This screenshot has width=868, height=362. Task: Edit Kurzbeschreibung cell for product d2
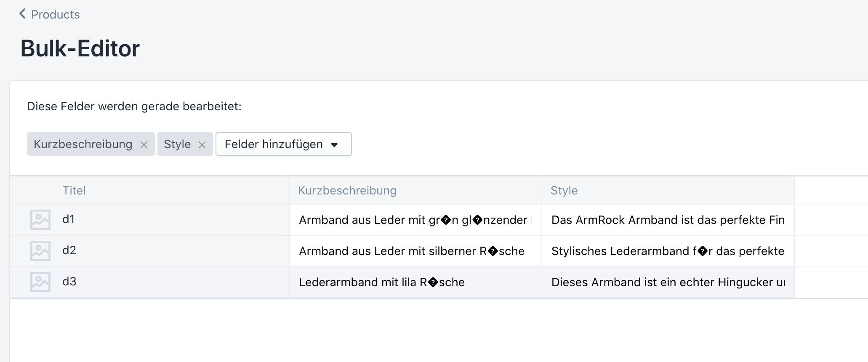(415, 251)
